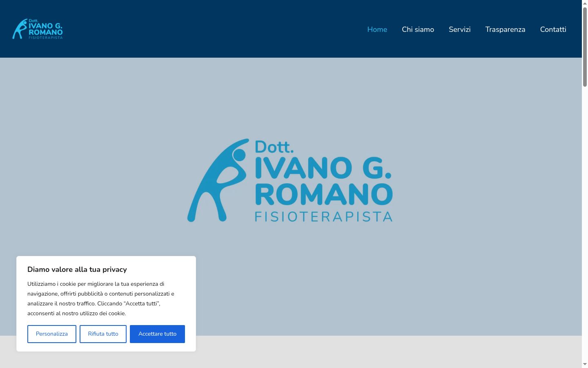Go to the Chi siamo page
This screenshot has width=588, height=368.
point(418,29)
